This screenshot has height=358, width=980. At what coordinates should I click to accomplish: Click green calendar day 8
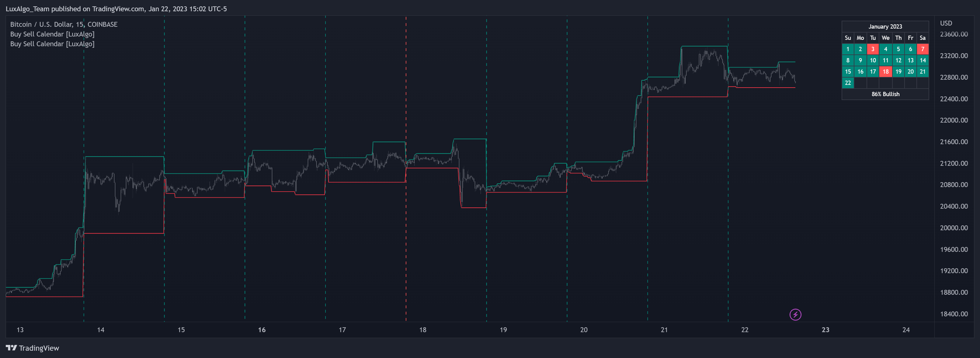(x=848, y=60)
